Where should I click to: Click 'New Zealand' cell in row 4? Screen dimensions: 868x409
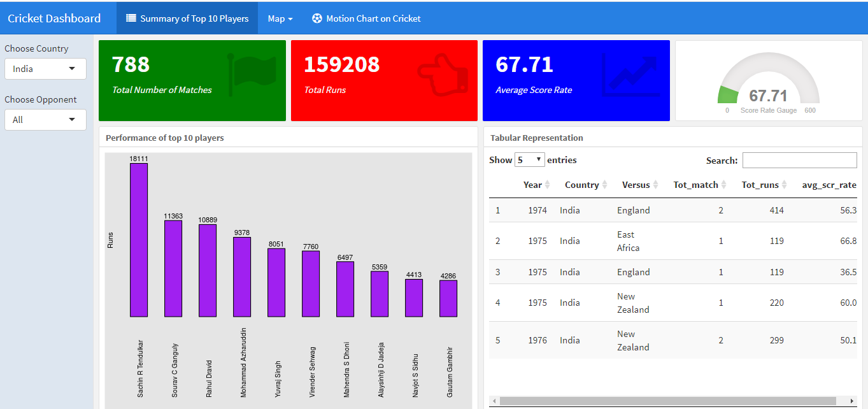click(633, 303)
